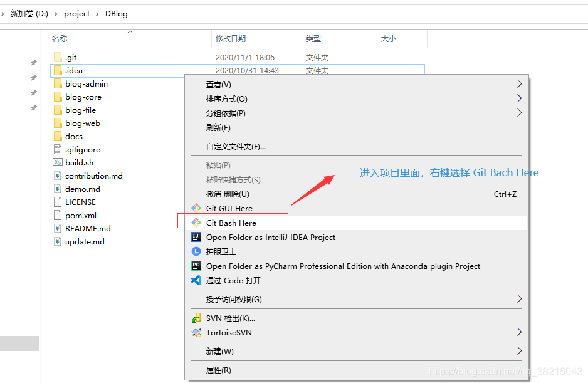Click the Git Bash Here icon
This screenshot has width=588, height=383.
click(x=196, y=223)
